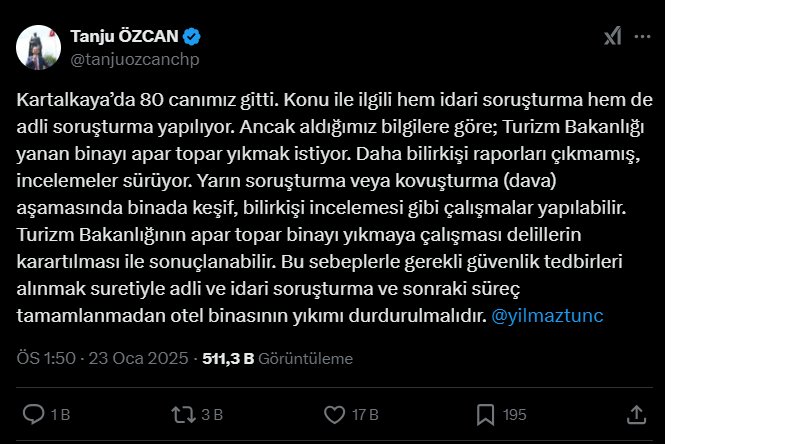Click the 17 B like count
The height and width of the screenshot is (444, 800).
[x=365, y=415]
